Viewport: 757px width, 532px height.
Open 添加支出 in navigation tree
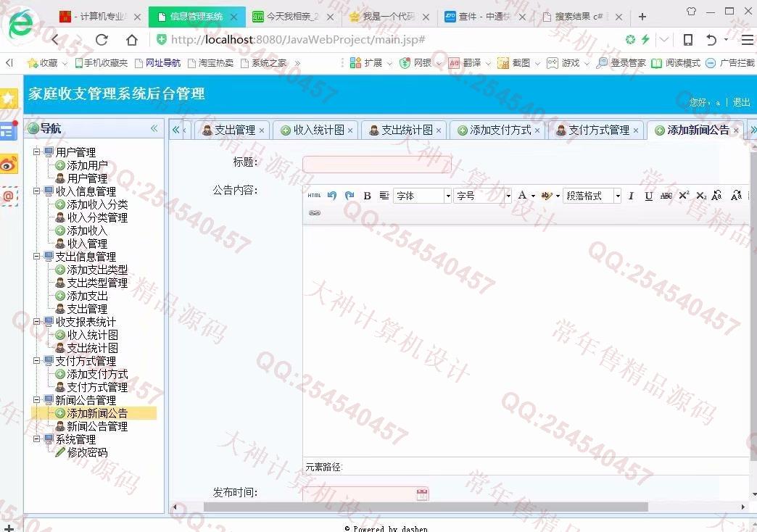tap(87, 296)
